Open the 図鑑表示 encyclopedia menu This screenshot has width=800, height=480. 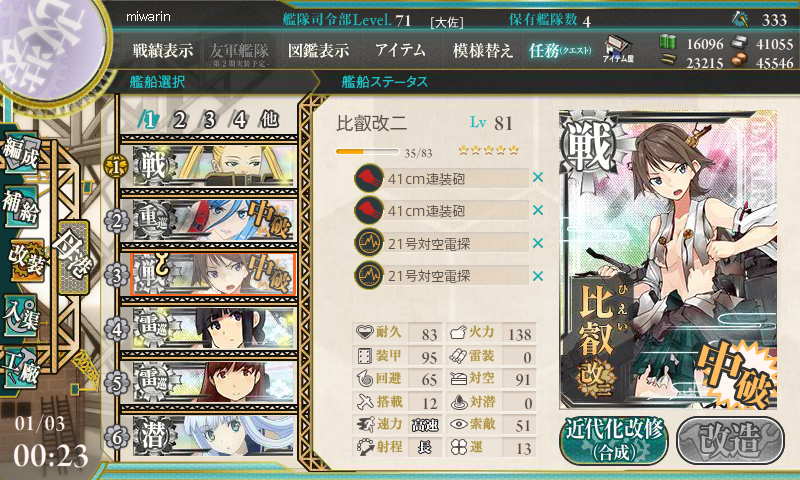[x=318, y=50]
